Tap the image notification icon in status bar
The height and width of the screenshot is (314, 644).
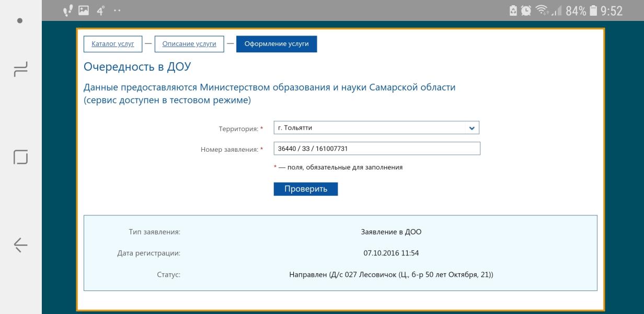pos(83,11)
